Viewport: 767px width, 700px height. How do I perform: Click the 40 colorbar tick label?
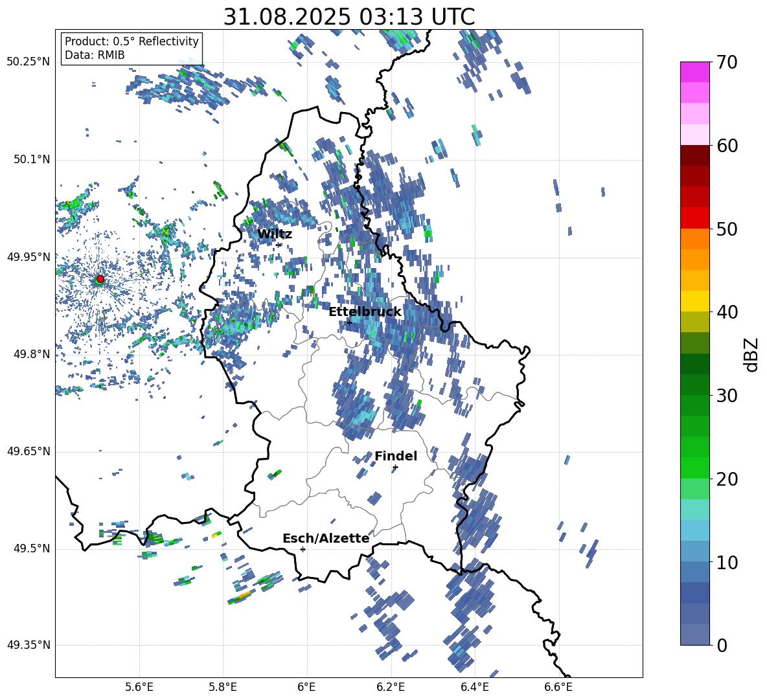point(727,312)
